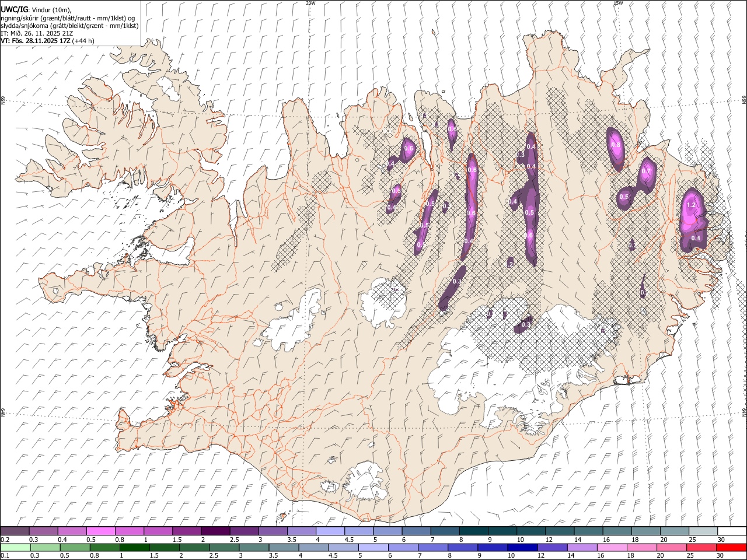Select the "0.2" snow scale legend label
This screenshot has width=747, height=560.
click(x=5, y=539)
